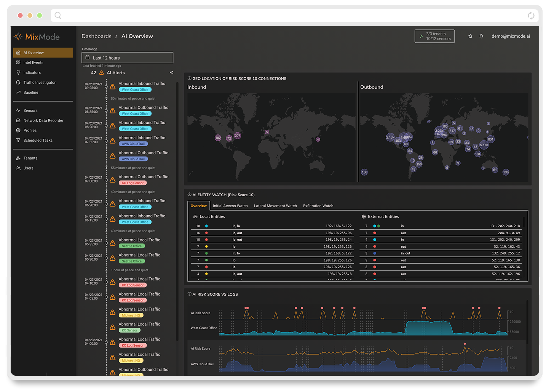This screenshot has height=392, width=546.
Task: Select external entity 132.249.255.12
Action: [x=441, y=253]
